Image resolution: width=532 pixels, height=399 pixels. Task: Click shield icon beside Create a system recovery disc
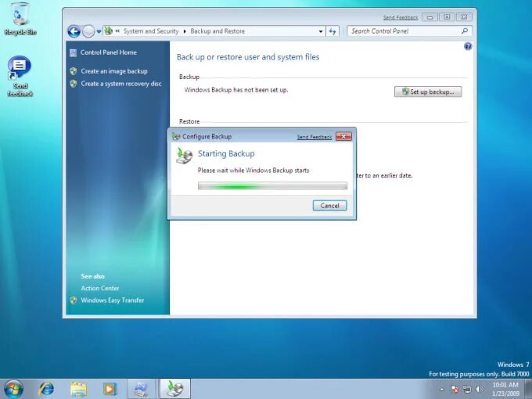(x=74, y=84)
